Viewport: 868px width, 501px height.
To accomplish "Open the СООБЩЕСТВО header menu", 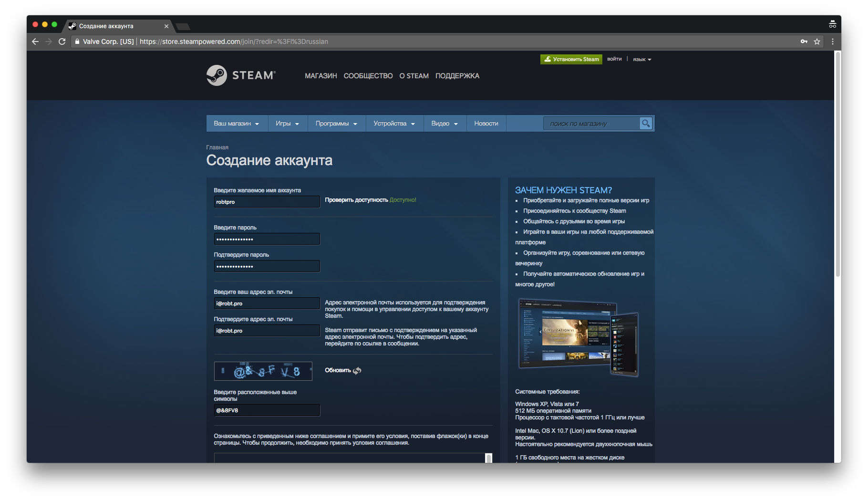I will tap(368, 76).
